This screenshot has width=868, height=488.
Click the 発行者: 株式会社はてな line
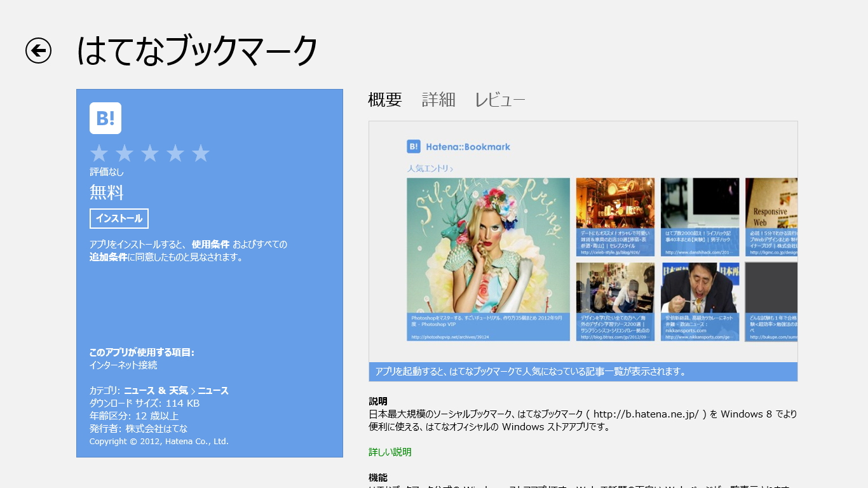click(x=139, y=429)
